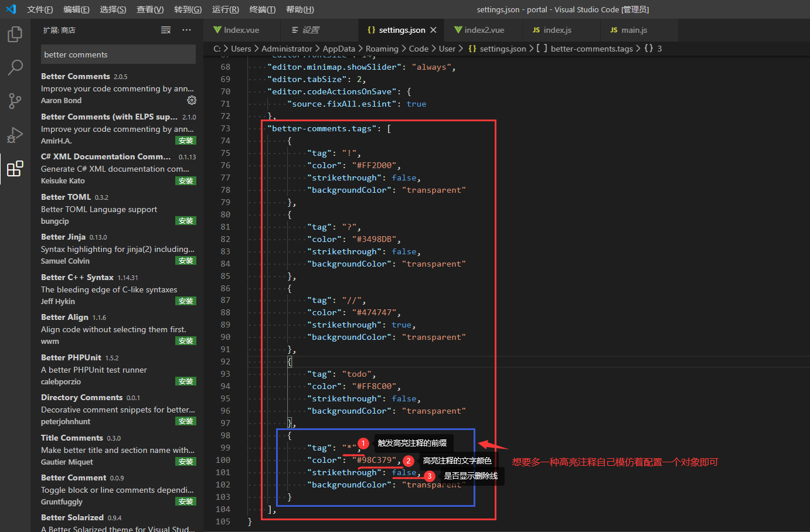Open the Roaming breadcrumb dropdown
Image resolution: width=810 pixels, height=532 pixels.
pyautogui.click(x=382, y=49)
